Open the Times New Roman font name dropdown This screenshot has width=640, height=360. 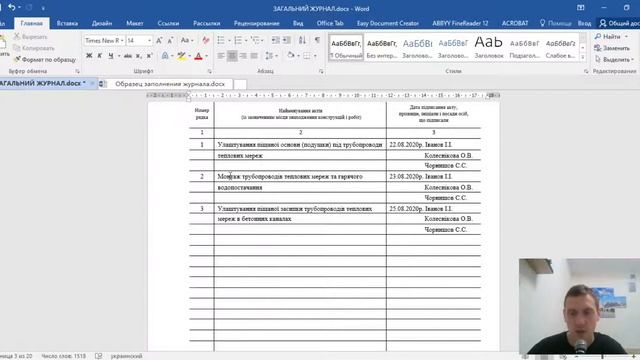coord(122,40)
